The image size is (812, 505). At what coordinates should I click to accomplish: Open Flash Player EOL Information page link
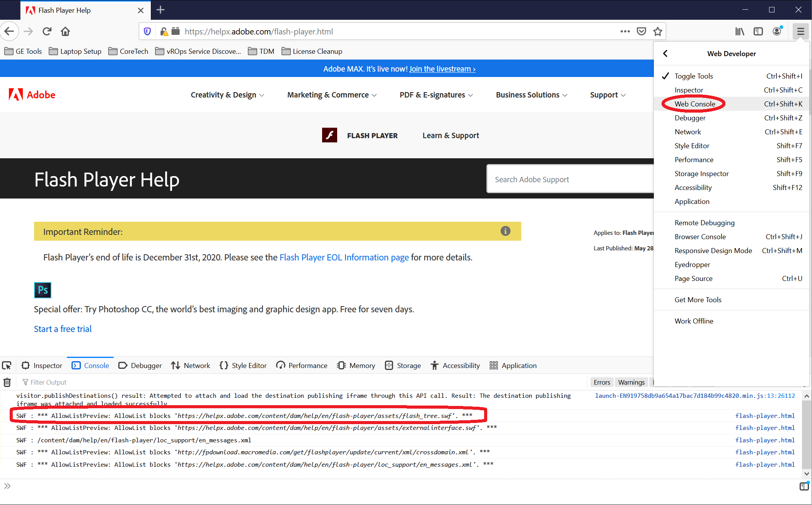pos(344,257)
